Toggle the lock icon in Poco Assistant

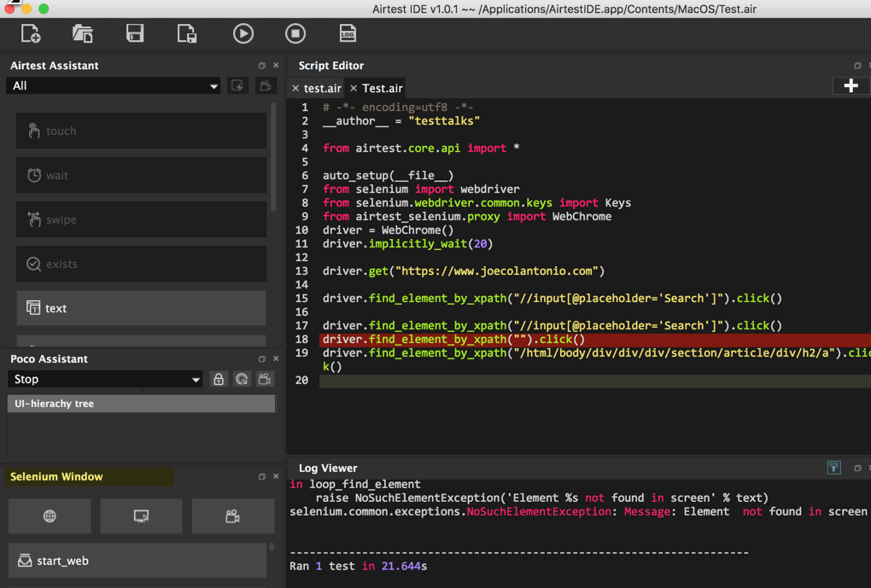(219, 379)
